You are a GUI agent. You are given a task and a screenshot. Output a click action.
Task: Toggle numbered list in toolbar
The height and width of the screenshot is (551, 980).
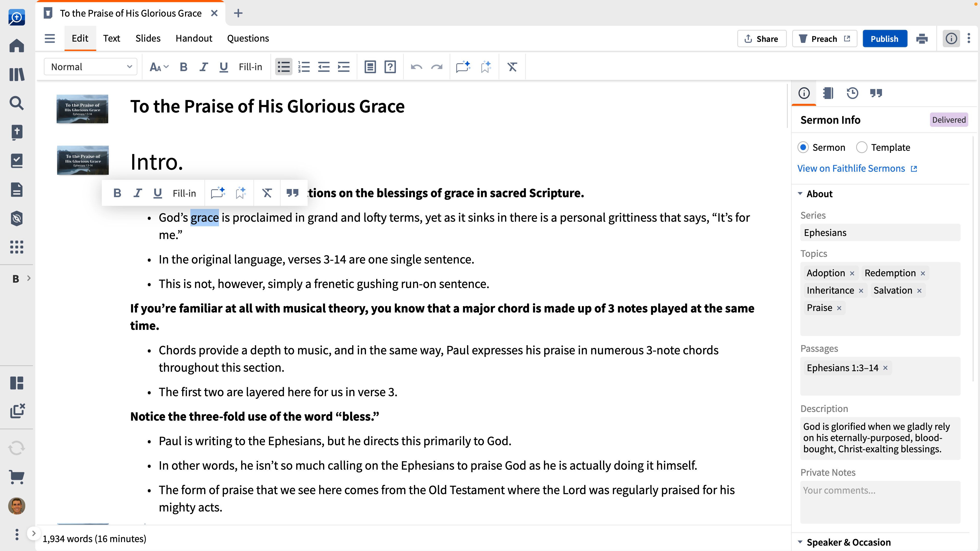[304, 67]
